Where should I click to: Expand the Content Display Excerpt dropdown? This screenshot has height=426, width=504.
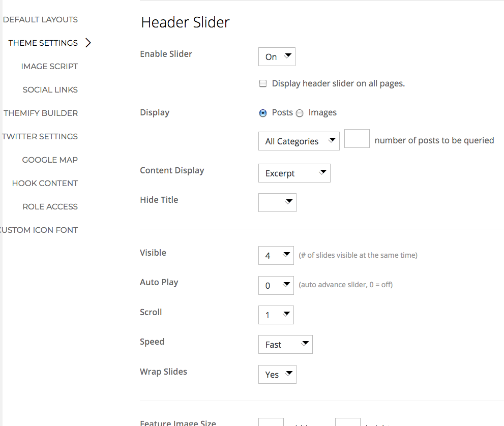(294, 173)
